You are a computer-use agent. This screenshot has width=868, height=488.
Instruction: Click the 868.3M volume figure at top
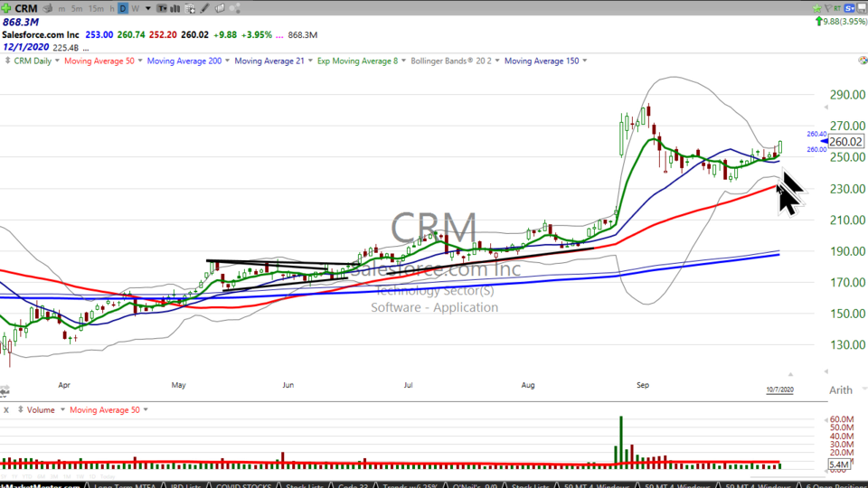coord(21,22)
